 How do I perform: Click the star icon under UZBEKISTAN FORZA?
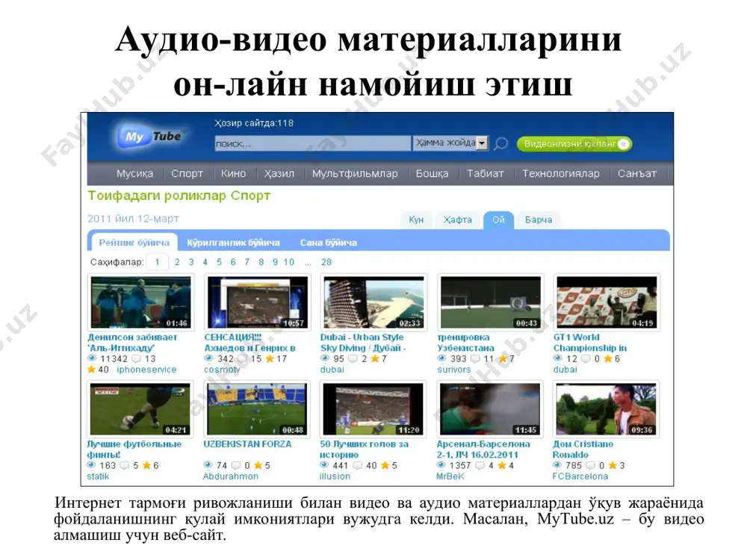[x=258, y=465]
